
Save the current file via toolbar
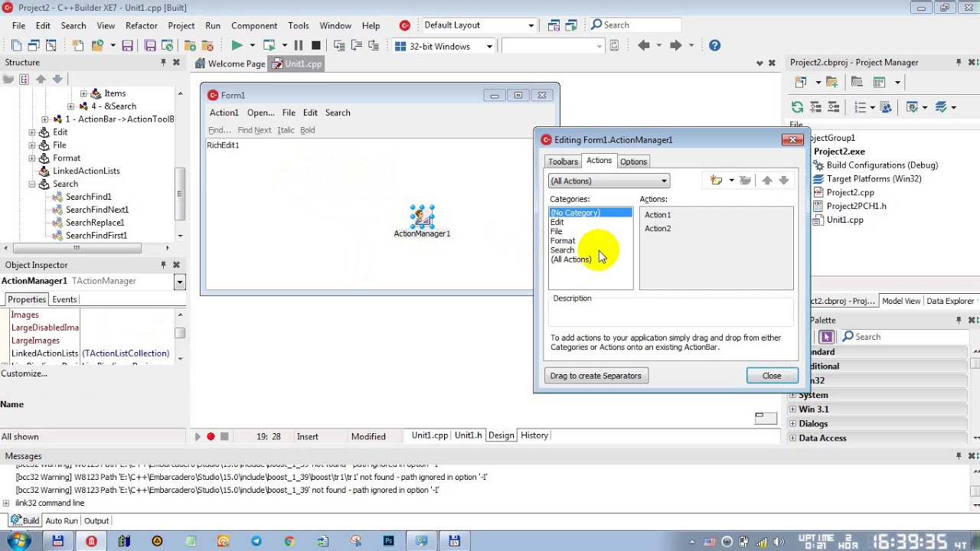(127, 46)
